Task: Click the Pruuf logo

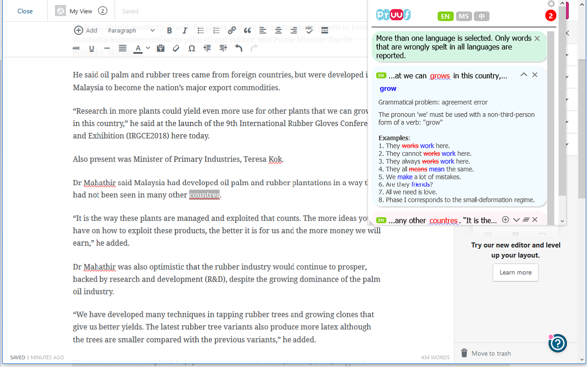Action: coord(393,15)
